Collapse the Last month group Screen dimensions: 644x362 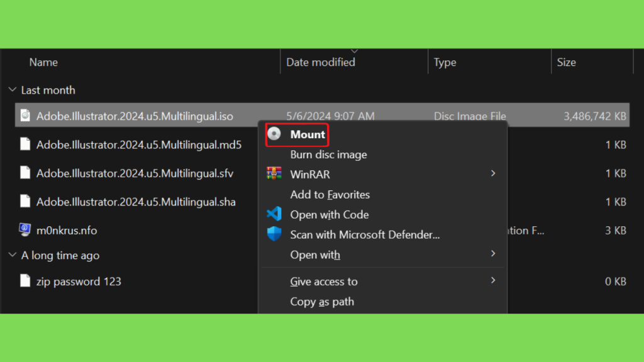[13, 89]
